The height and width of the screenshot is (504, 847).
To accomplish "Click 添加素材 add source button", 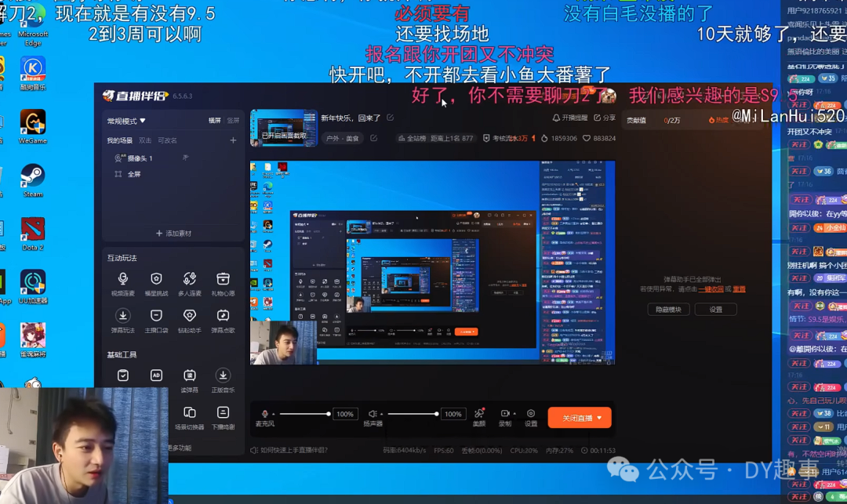I will click(x=173, y=233).
